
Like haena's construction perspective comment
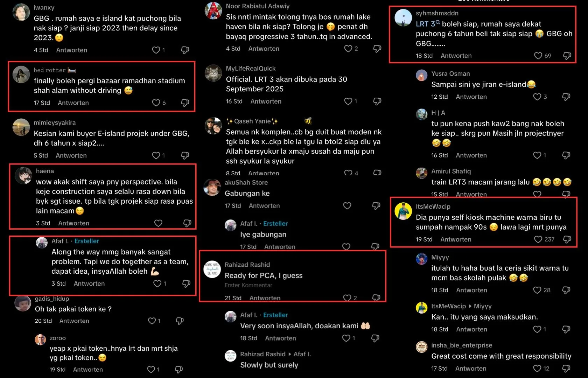[158, 223]
